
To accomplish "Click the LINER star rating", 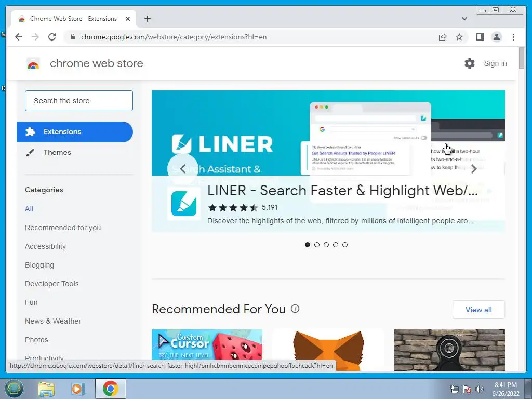I will click(x=233, y=208).
